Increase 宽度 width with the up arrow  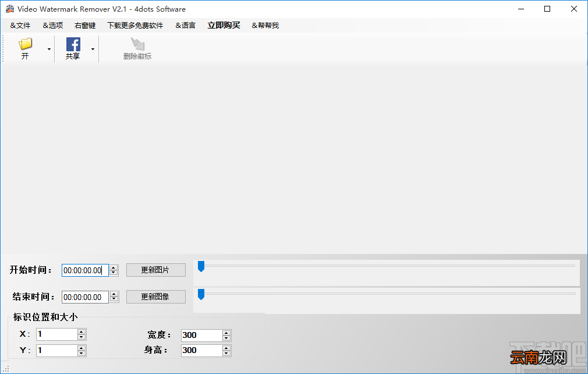point(226,333)
